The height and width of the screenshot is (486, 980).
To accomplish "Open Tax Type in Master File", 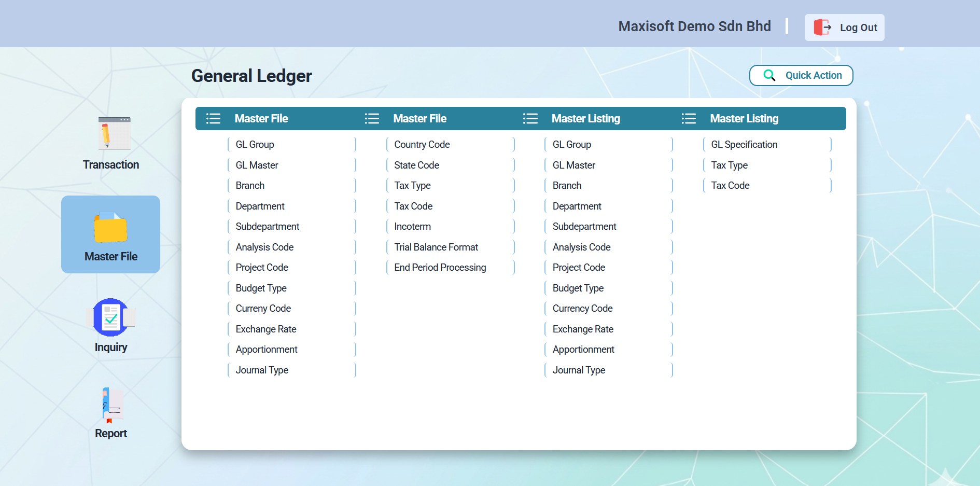I will point(451,185).
